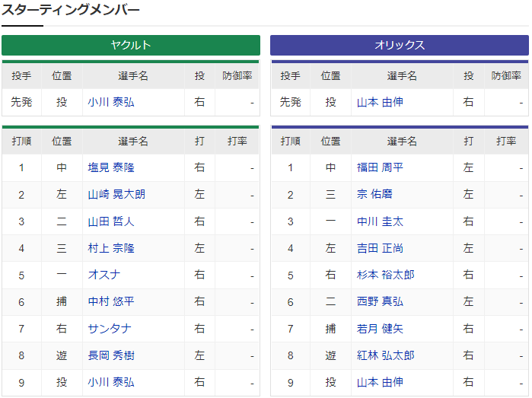This screenshot has width=532, height=398.
Task: Open 山本 由伸 link in starting pitcher row
Action: (380, 102)
